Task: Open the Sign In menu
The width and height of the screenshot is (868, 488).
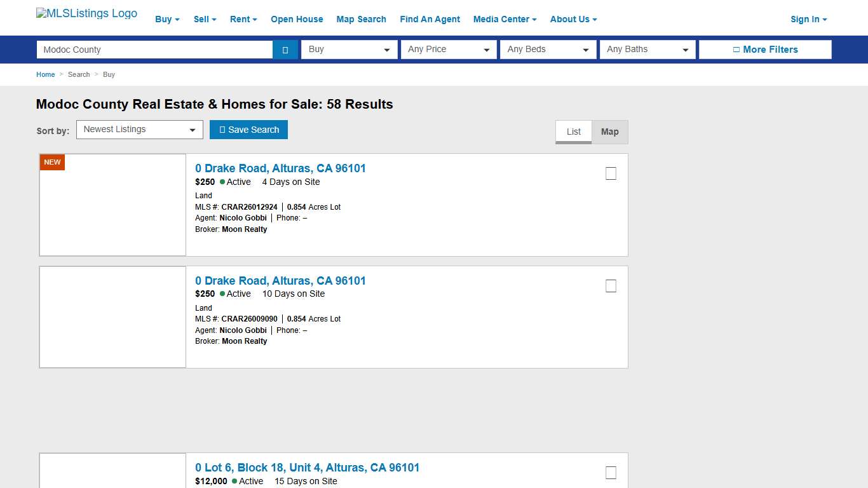Action: pos(808,19)
